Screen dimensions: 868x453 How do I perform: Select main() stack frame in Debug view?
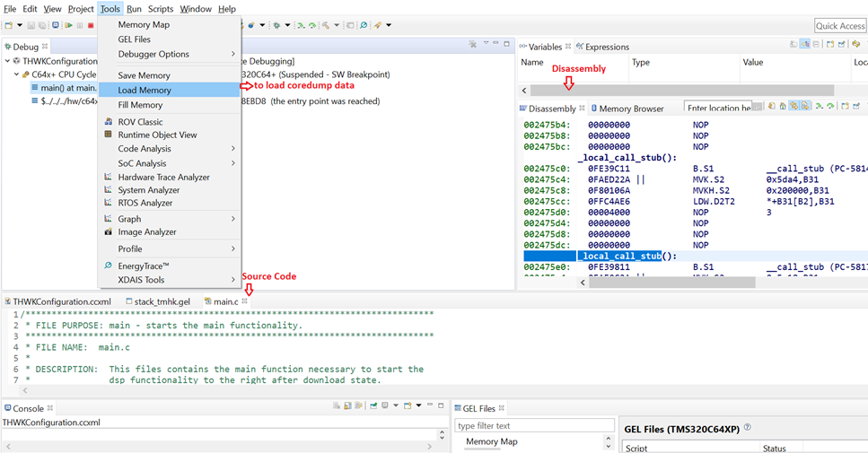pyautogui.click(x=64, y=87)
